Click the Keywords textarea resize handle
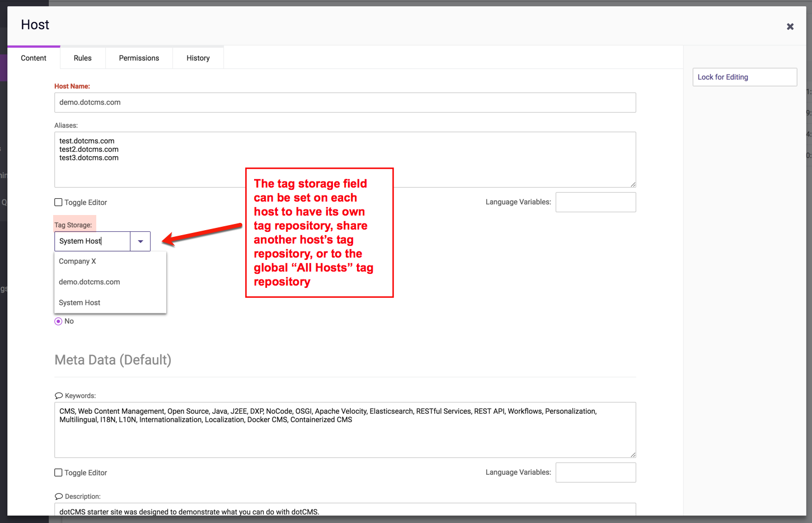The height and width of the screenshot is (523, 812). point(633,455)
